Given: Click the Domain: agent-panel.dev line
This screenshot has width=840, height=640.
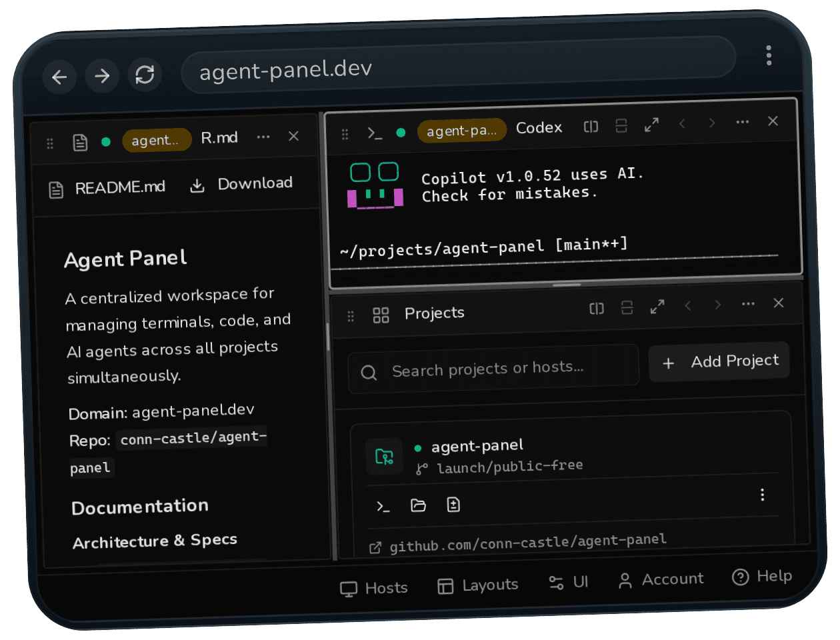Looking at the screenshot, I should click(161, 411).
